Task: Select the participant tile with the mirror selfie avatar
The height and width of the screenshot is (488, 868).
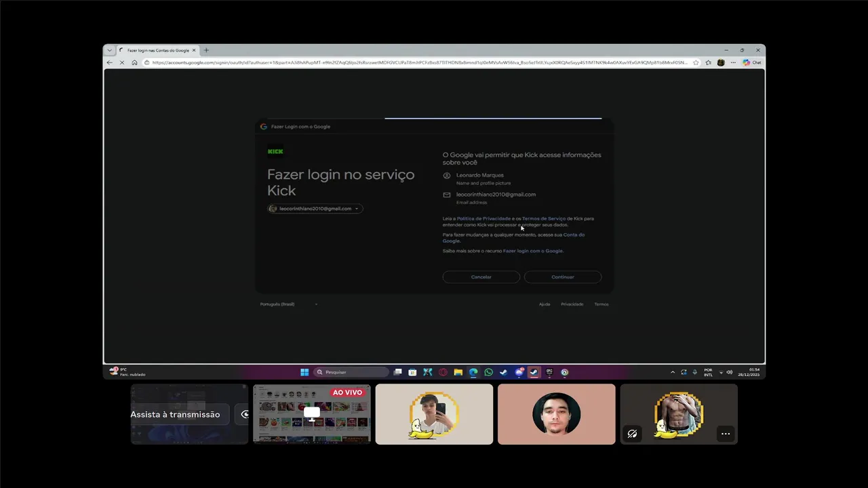Action: coord(434,414)
